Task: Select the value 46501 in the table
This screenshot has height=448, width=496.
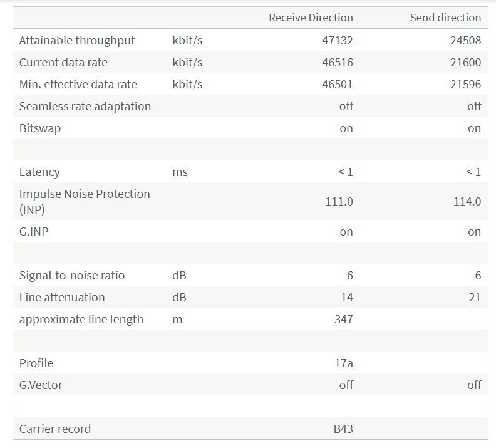Action: 337,85
